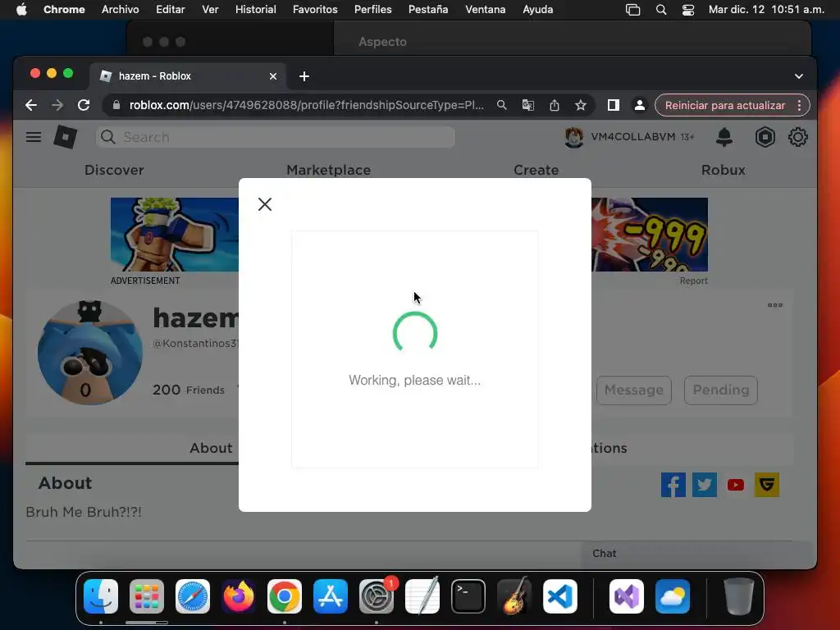This screenshot has height=630, width=840.
Task: Click the '200 Friends' count
Action: coord(189,390)
